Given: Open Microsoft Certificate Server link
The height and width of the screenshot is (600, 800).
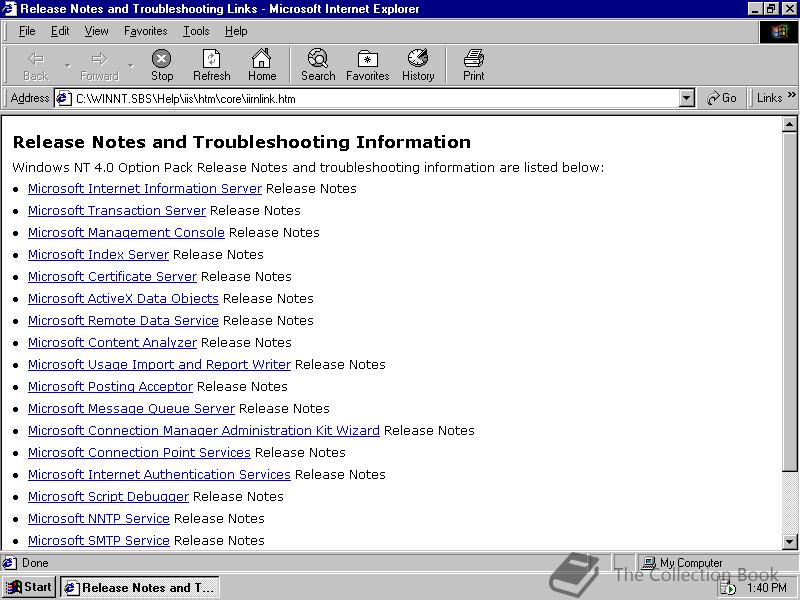Looking at the screenshot, I should pyautogui.click(x=112, y=277).
